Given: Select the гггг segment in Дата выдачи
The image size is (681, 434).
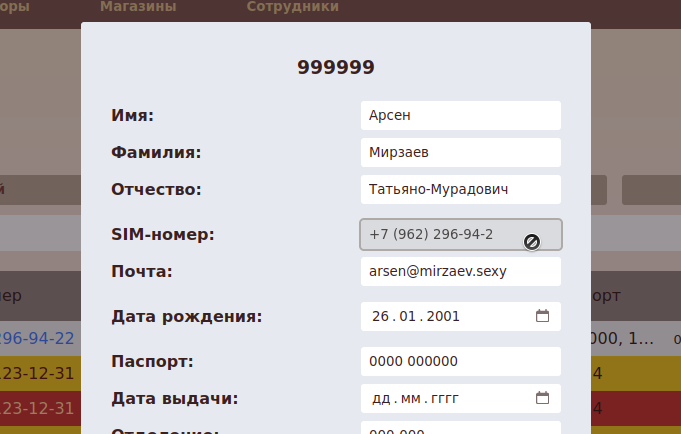Looking at the screenshot, I should point(444,398).
